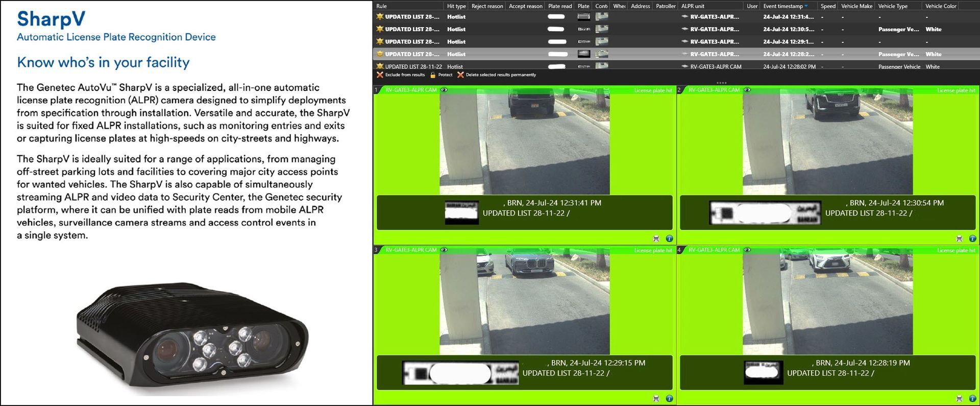The image size is (980, 406).
Task: Click ALPR unit camera icon in 12:30:5 row
Action: [x=685, y=29]
